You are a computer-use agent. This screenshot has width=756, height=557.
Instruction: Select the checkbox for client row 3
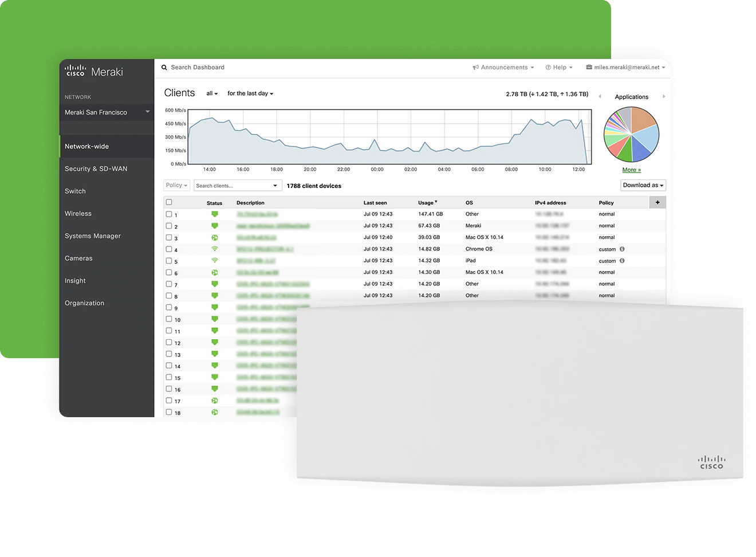[168, 237]
